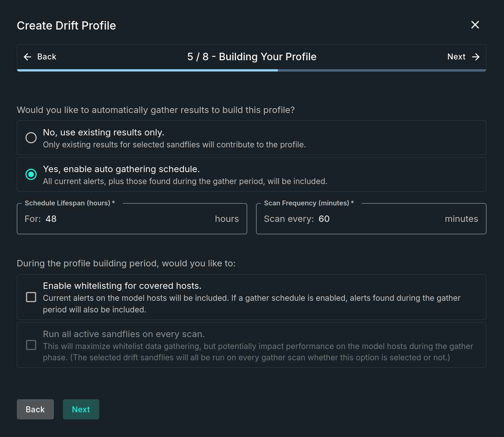Screen dimensions: 504x437
Task: Click the step progress bar
Action: [252, 70]
